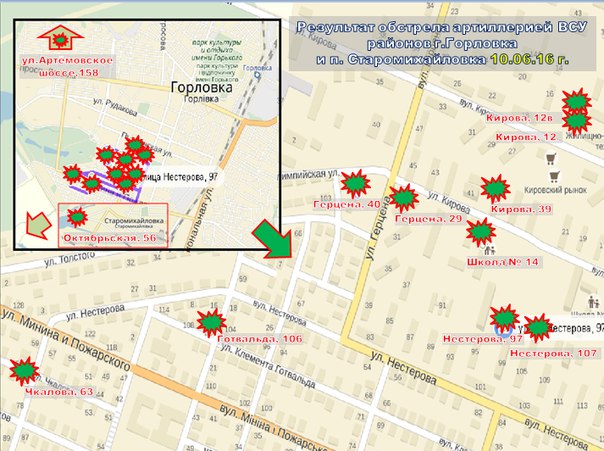This screenshot has width=604, height=451.
Task: Click the large Горловка city name in the inset
Action: (201, 87)
